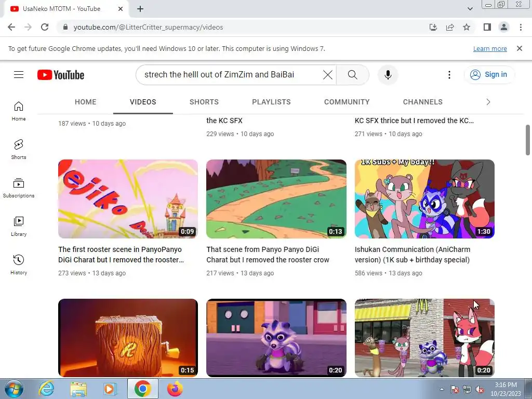This screenshot has width=532, height=399.
Task: Open the YouTube hamburger guide menu
Action: tap(19, 75)
